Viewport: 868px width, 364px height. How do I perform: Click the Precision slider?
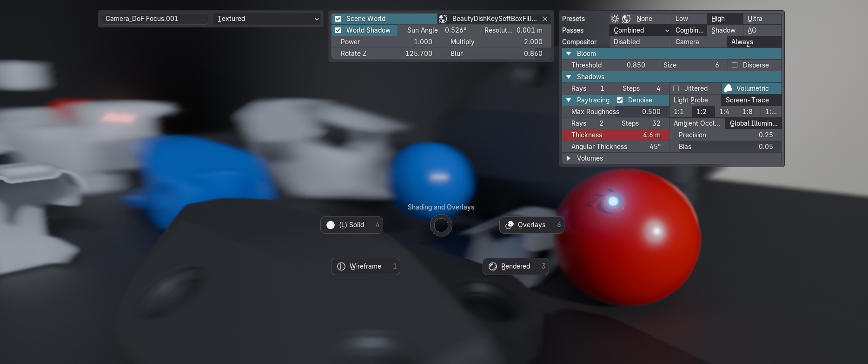click(725, 135)
